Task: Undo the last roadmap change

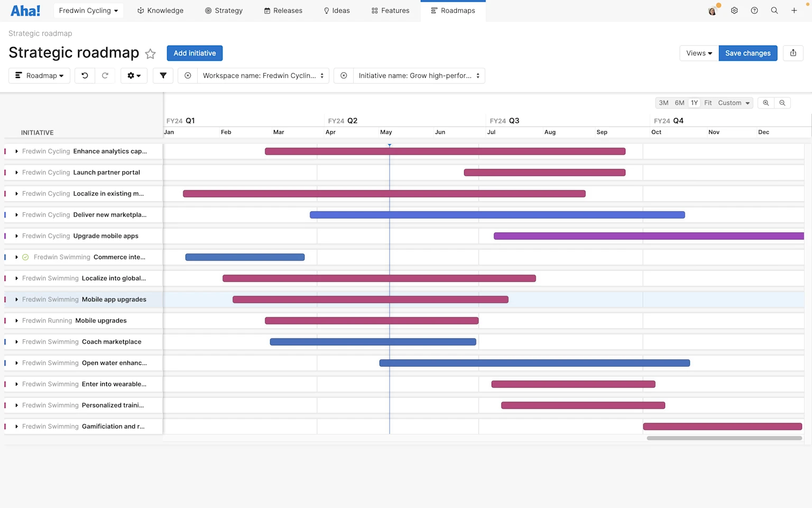Action: click(85, 76)
